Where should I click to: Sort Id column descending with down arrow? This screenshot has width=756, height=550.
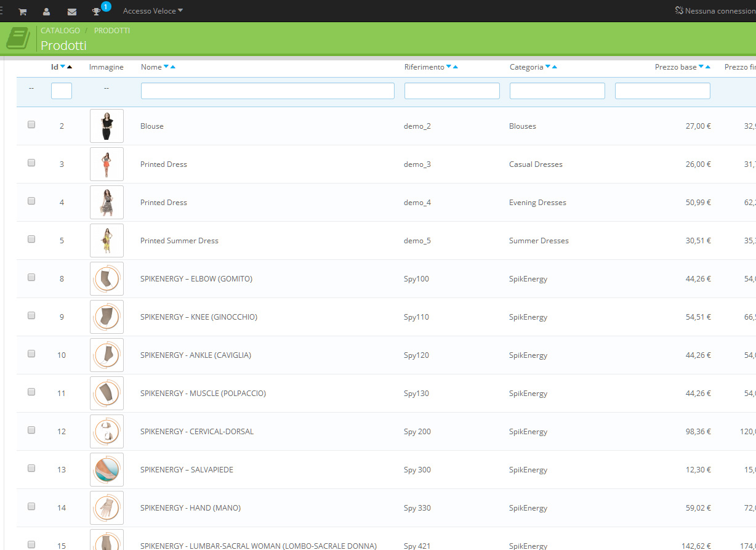click(63, 67)
